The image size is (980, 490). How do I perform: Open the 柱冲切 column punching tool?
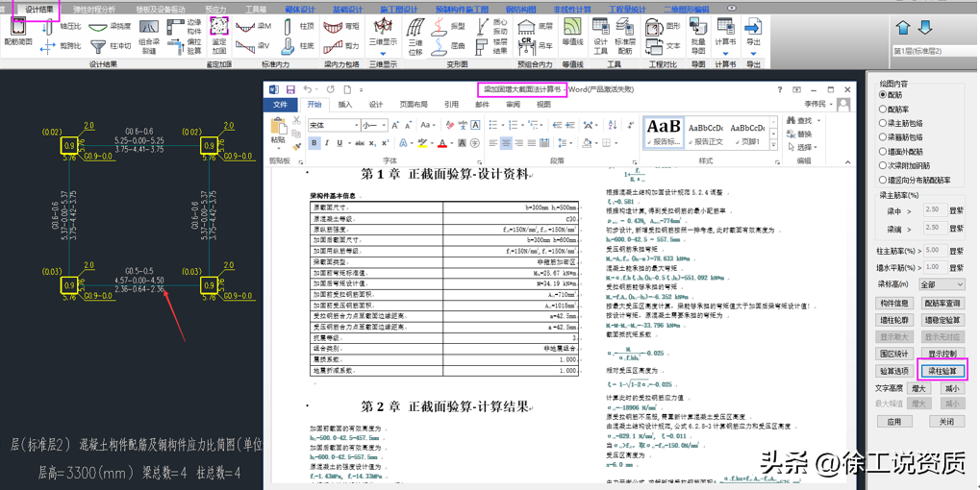pyautogui.click(x=110, y=46)
